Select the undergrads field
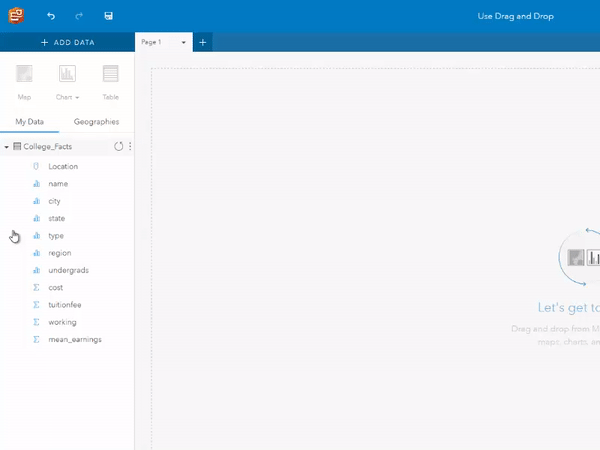 tap(68, 271)
